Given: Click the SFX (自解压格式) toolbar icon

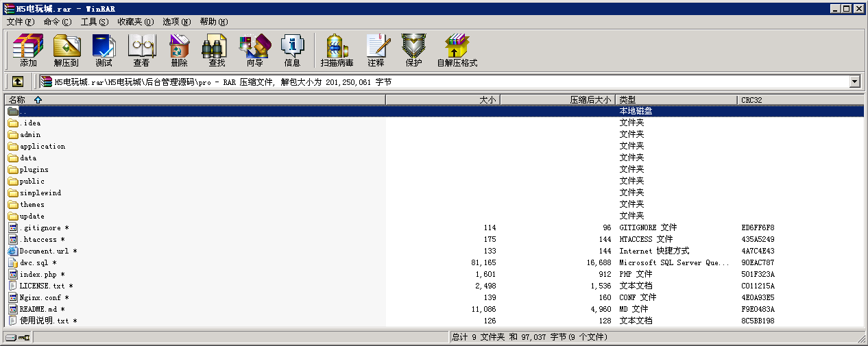Looking at the screenshot, I should pos(457,50).
